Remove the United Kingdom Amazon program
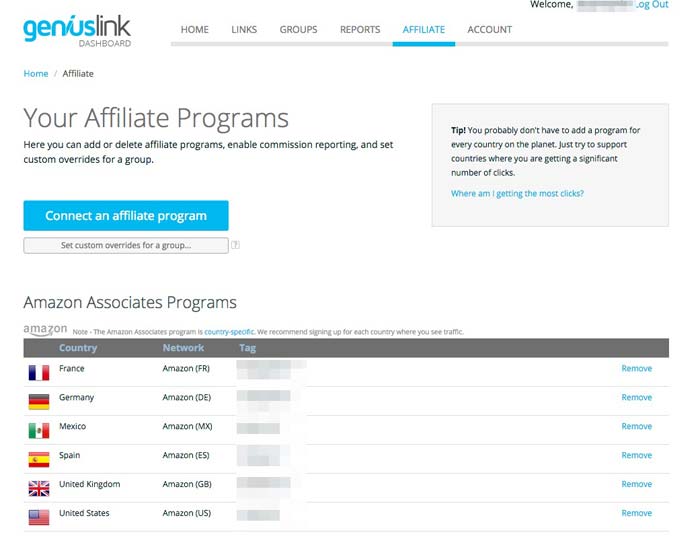700x553 pixels. (637, 484)
